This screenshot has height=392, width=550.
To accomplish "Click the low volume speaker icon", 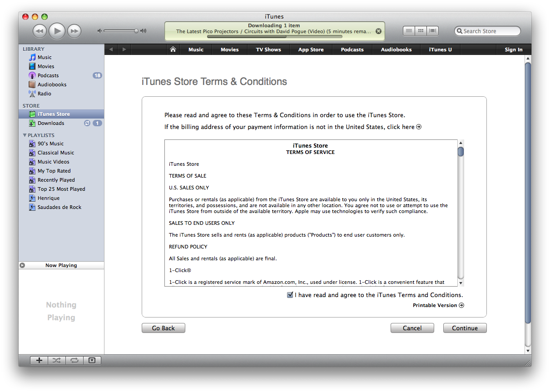I will point(100,31).
